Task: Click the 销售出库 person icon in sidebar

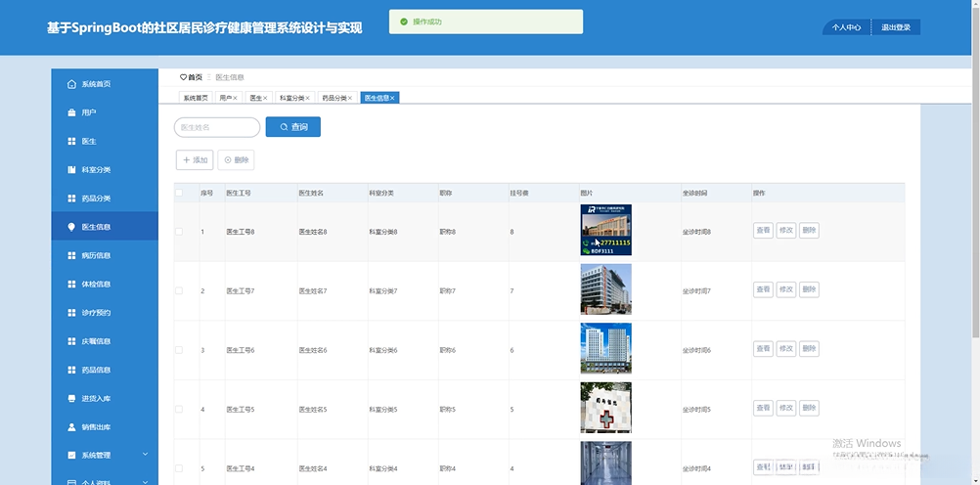Action: (x=71, y=427)
